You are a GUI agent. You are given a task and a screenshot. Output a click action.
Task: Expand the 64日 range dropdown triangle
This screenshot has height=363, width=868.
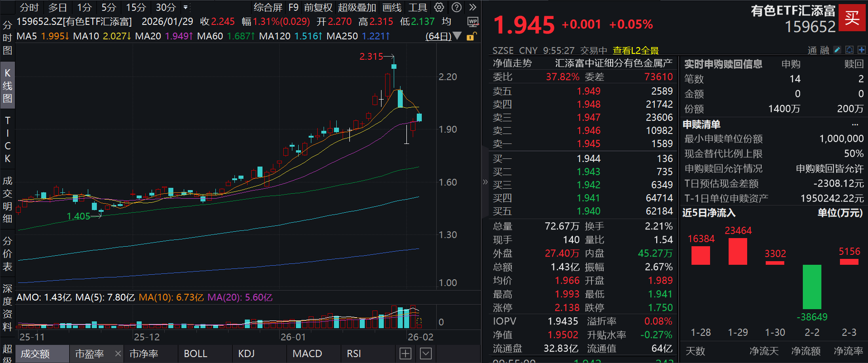click(x=457, y=36)
